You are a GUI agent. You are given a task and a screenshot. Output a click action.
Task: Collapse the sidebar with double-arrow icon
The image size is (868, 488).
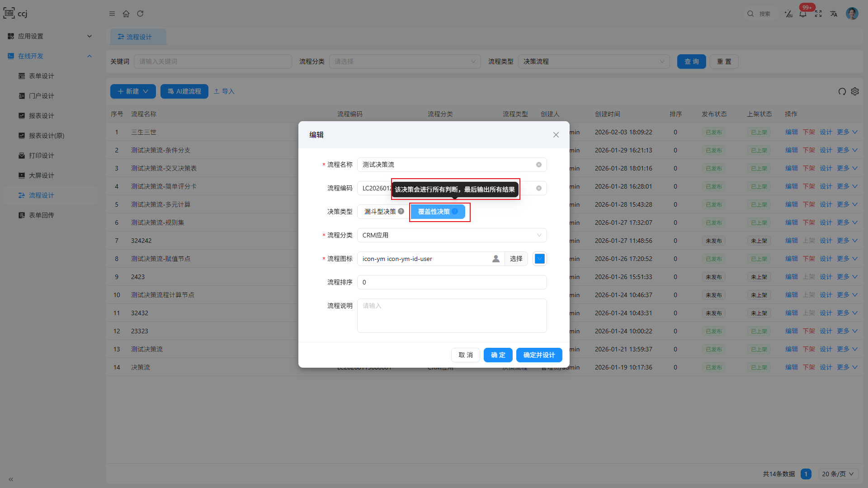pos(11,479)
